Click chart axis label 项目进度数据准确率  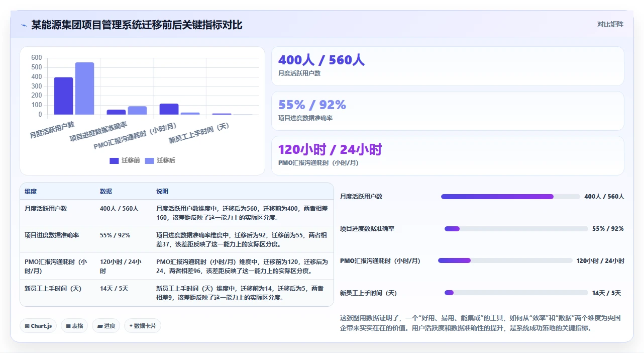pyautogui.click(x=98, y=131)
